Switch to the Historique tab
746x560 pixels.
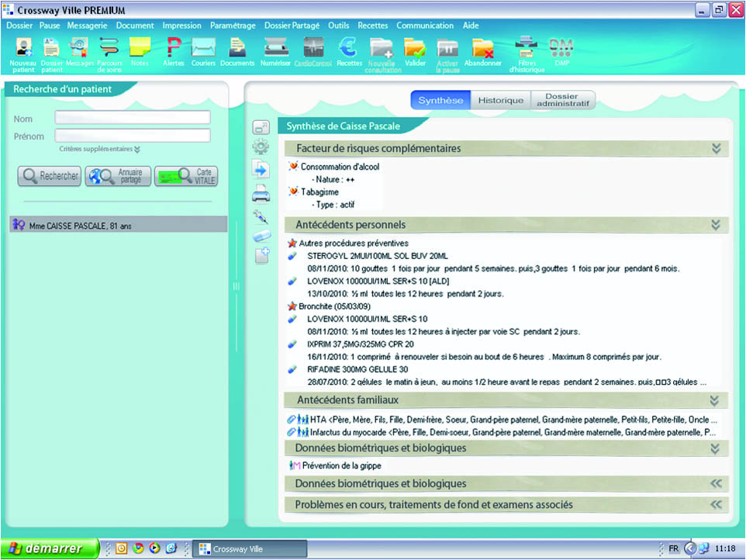(500, 100)
